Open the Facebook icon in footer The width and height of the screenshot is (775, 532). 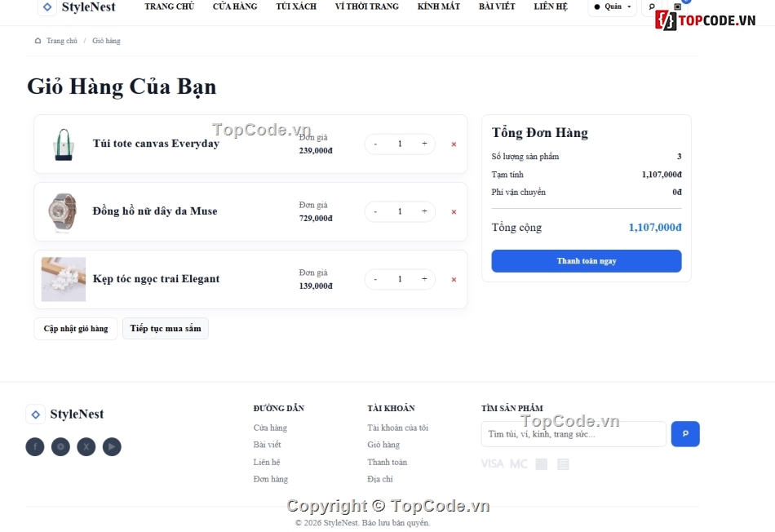coord(35,446)
